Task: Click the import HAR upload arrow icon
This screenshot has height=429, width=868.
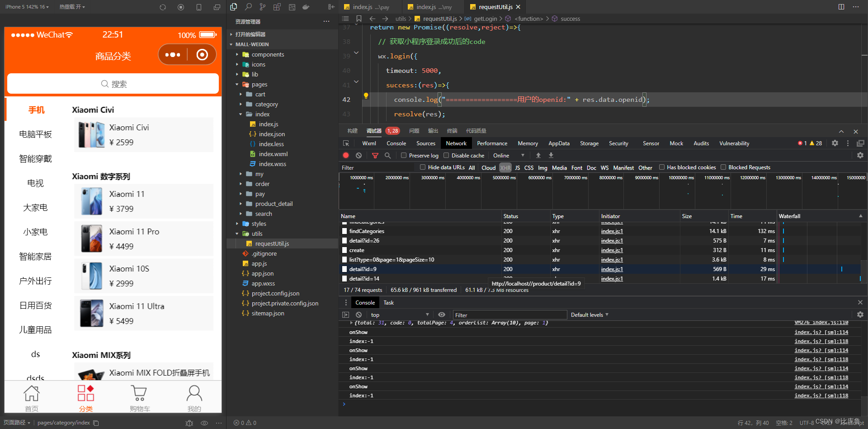Action: coord(538,155)
